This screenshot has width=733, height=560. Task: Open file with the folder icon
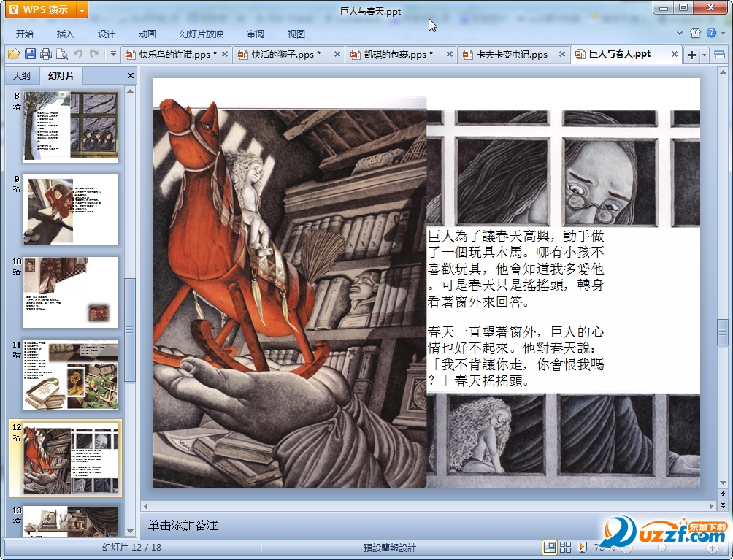click(x=14, y=54)
